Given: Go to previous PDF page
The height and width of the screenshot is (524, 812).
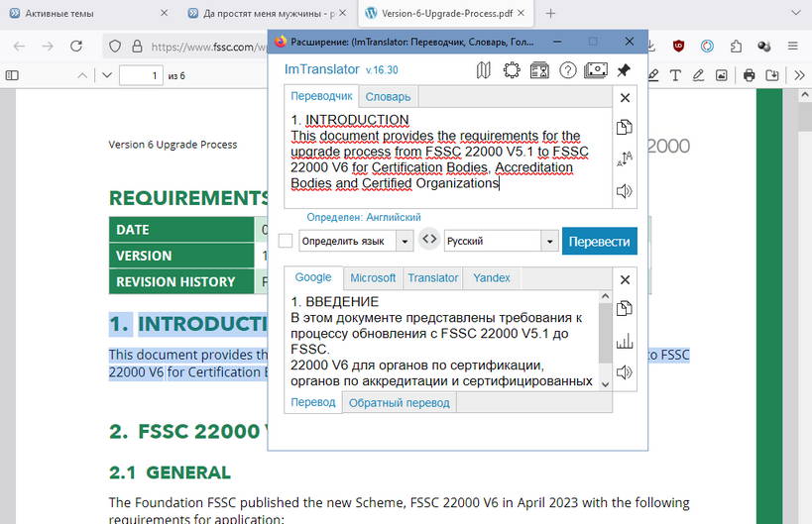Looking at the screenshot, I should click(82, 75).
